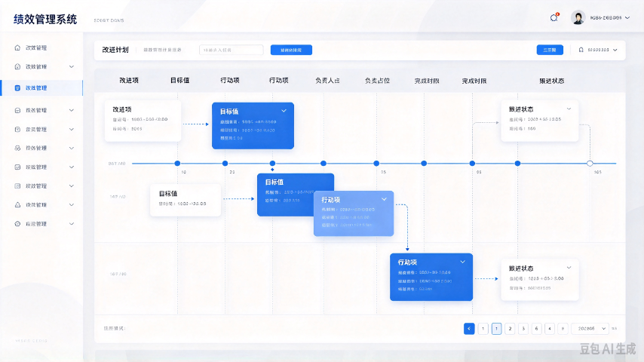The image size is (644, 362).
Task: Click the home icon in the sidebar
Action: click(x=17, y=48)
